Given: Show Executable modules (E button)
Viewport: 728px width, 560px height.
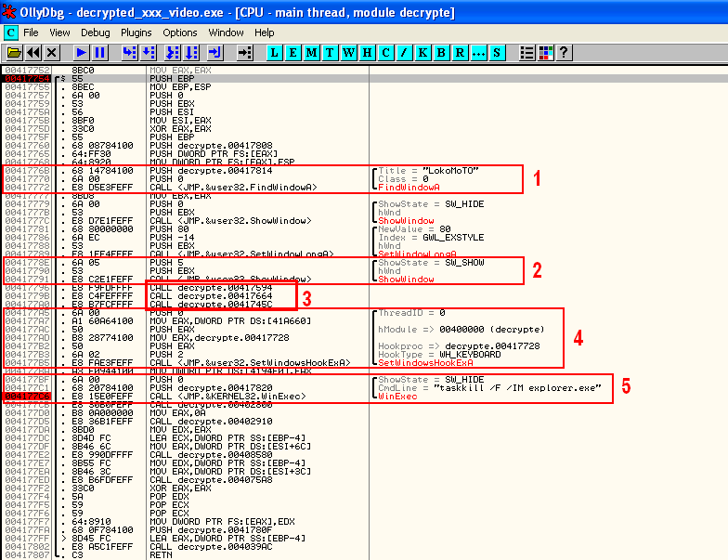Looking at the screenshot, I should coord(293,52).
